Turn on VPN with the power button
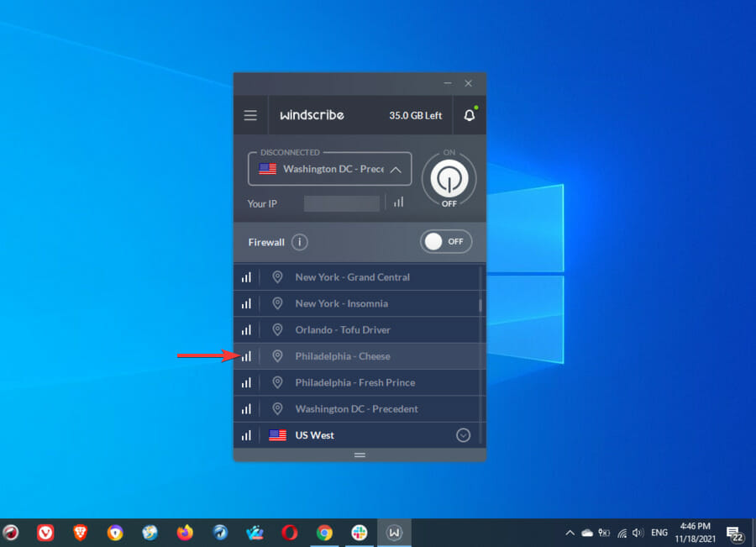The image size is (756, 547). 449,178
